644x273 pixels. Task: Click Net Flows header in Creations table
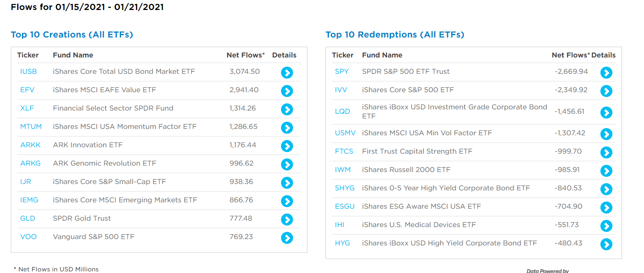coord(245,55)
